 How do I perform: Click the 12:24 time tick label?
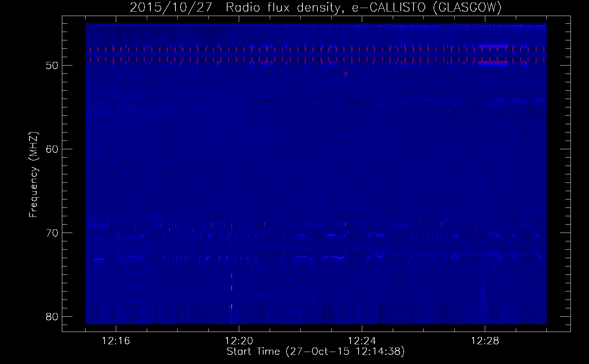click(362, 341)
